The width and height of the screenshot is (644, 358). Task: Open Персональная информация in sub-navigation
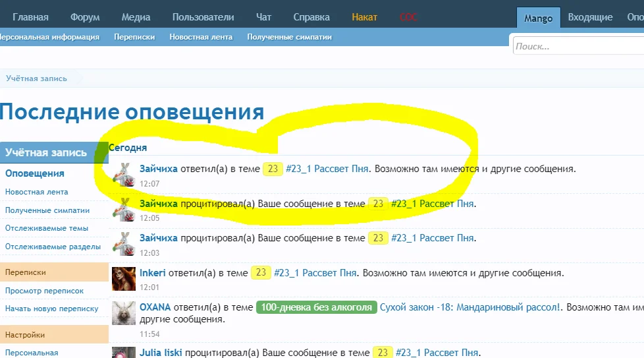click(x=49, y=37)
